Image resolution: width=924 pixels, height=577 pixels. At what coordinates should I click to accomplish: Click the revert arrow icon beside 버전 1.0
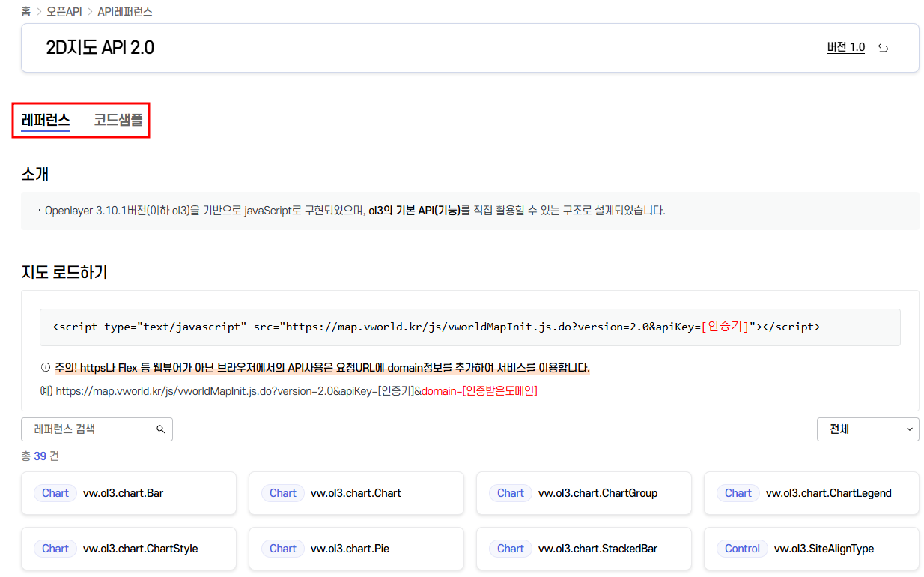[883, 48]
